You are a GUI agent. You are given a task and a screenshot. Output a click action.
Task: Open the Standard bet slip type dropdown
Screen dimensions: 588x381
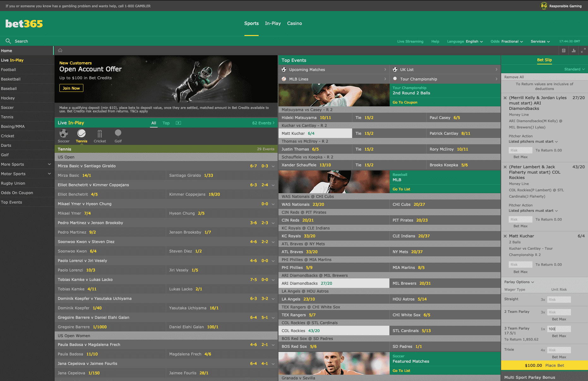tap(574, 69)
